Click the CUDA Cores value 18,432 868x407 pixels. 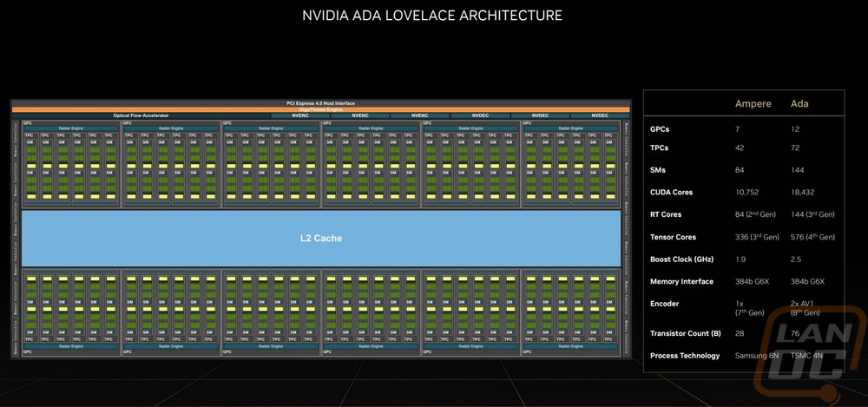804,192
